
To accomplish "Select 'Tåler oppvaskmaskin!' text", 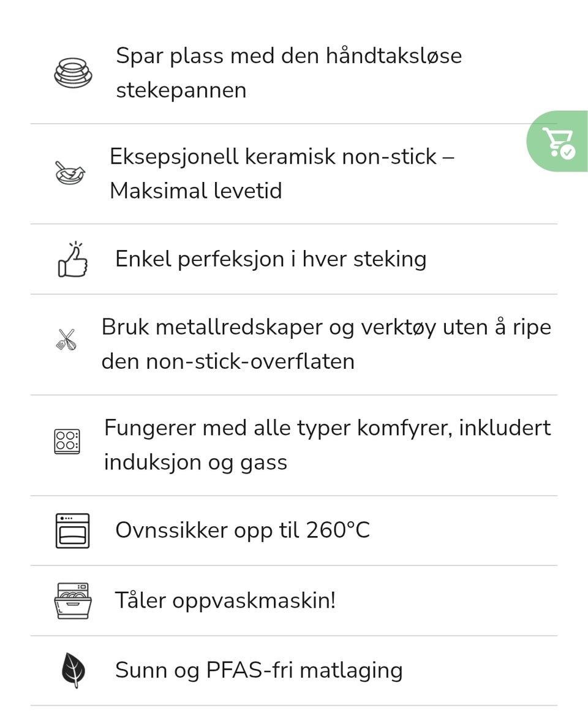I will coord(225,600).
